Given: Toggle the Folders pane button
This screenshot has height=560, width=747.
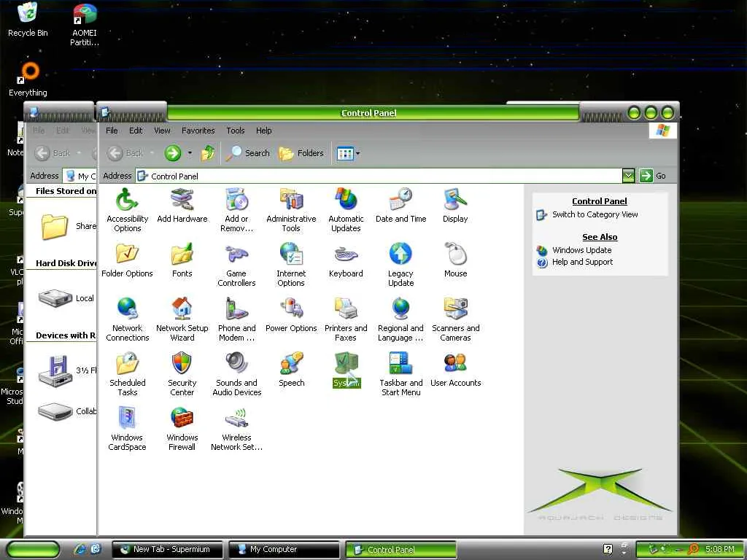Looking at the screenshot, I should [x=301, y=153].
